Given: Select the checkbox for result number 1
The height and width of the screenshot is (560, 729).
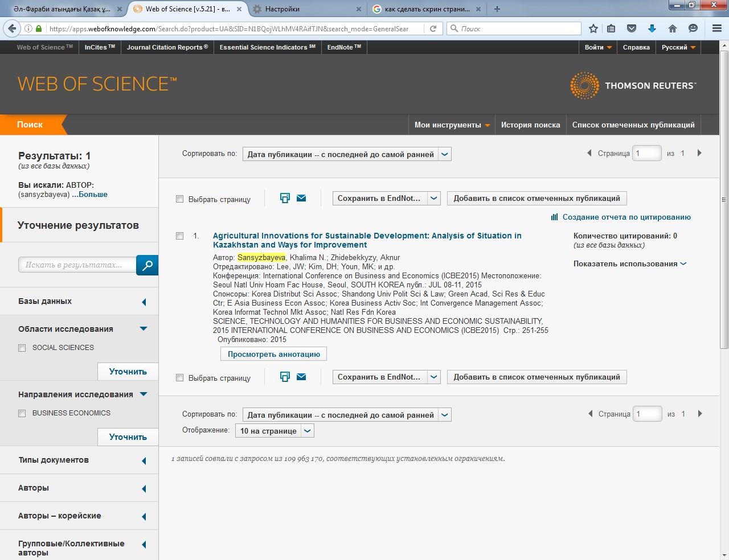Looking at the screenshot, I should tap(180, 236).
